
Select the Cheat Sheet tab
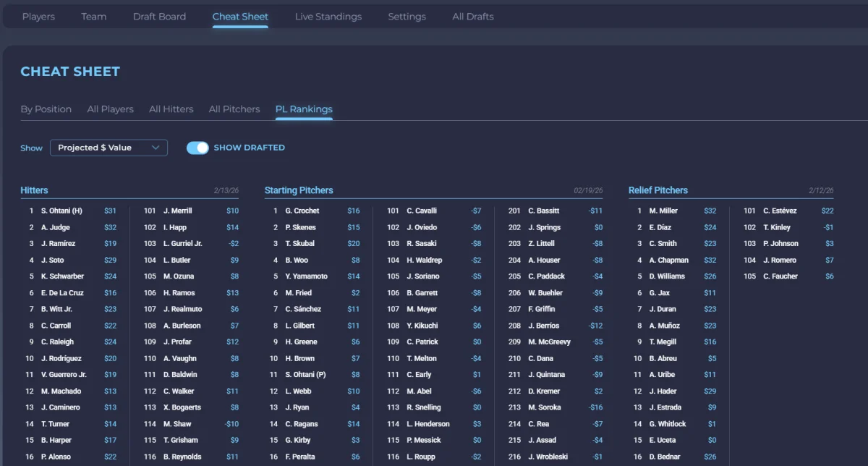240,16
